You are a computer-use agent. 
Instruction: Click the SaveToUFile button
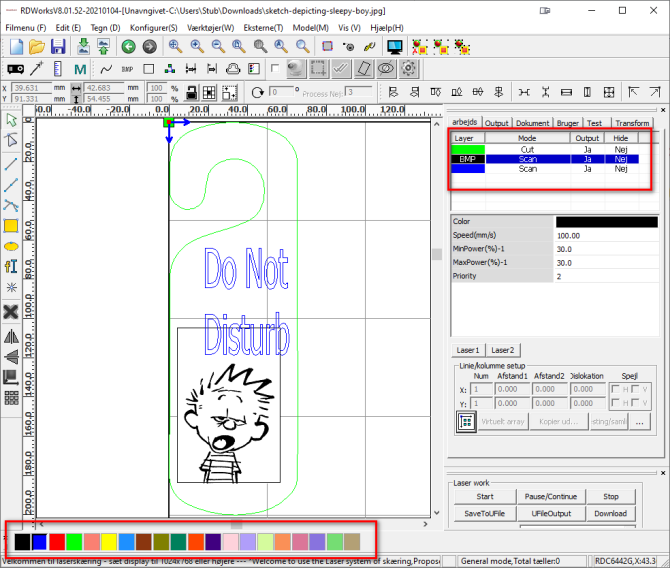485,514
